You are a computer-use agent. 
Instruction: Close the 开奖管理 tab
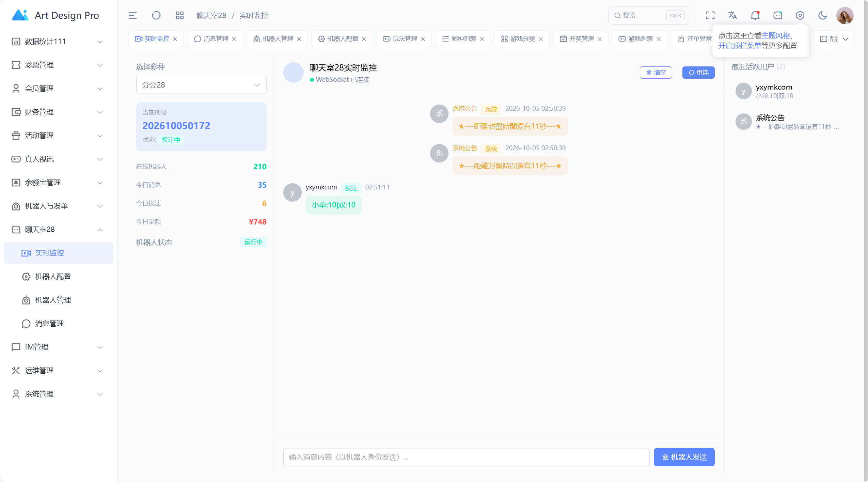point(600,39)
